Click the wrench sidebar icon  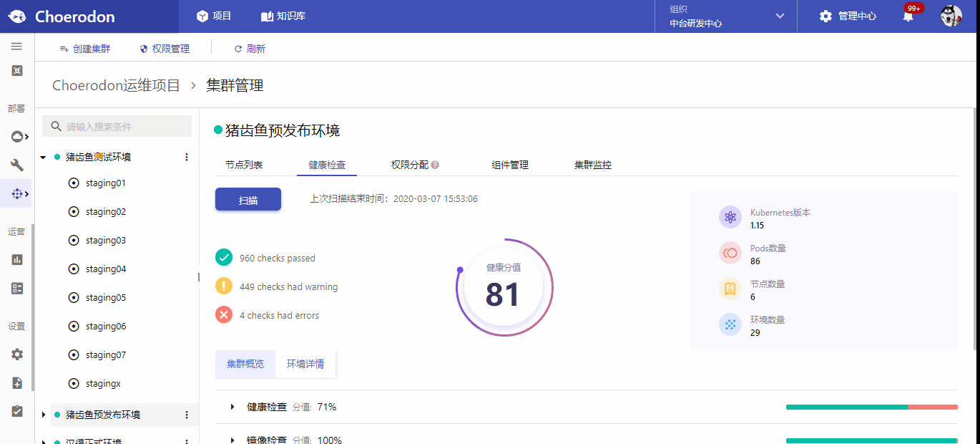(x=17, y=165)
